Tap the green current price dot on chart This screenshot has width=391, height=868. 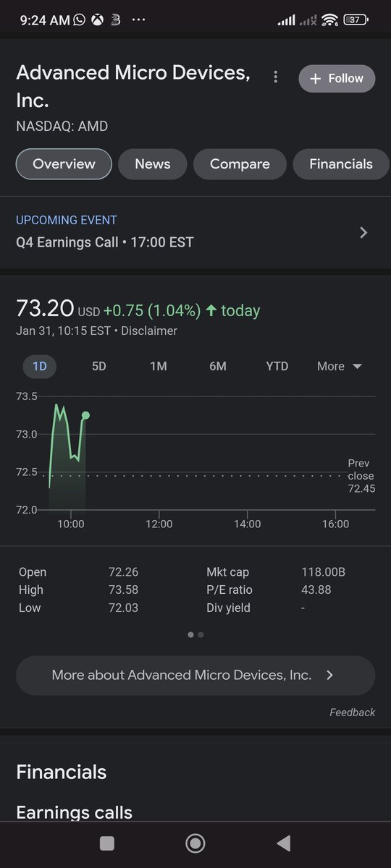coord(85,415)
